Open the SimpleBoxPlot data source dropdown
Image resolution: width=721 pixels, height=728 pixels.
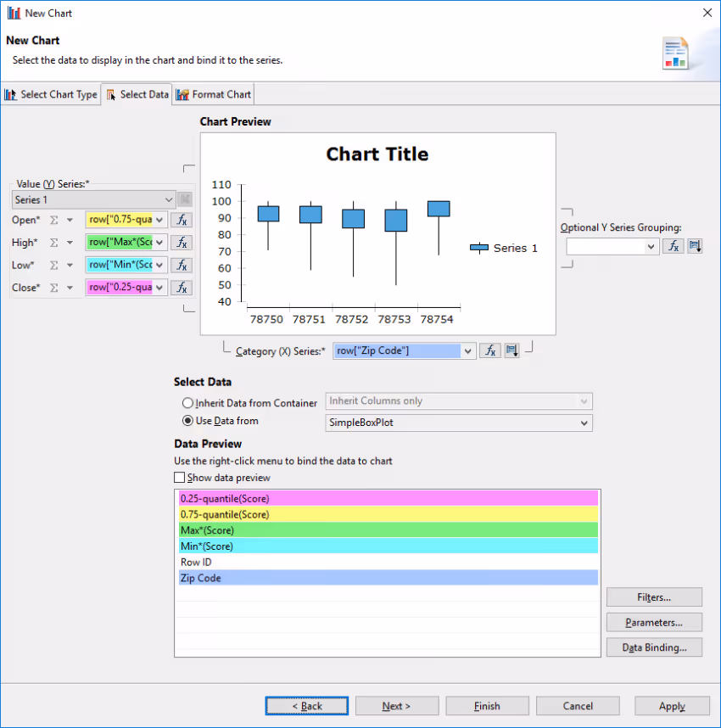[584, 423]
